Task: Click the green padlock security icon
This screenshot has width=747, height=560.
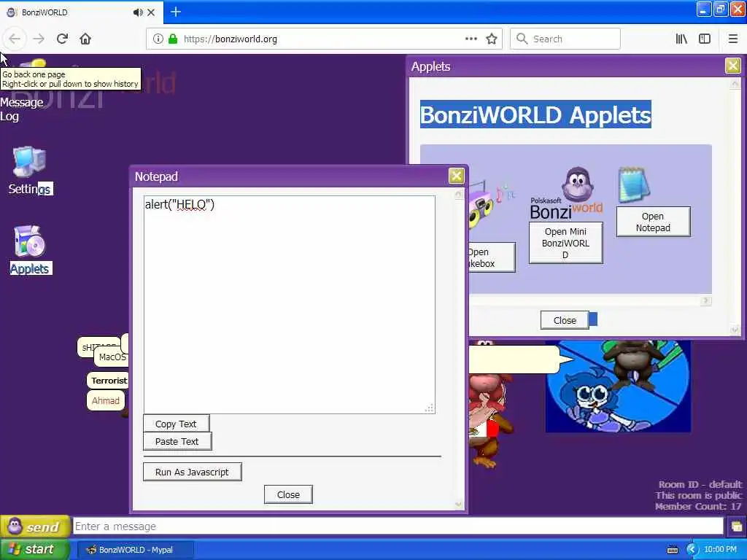Action: tap(173, 39)
